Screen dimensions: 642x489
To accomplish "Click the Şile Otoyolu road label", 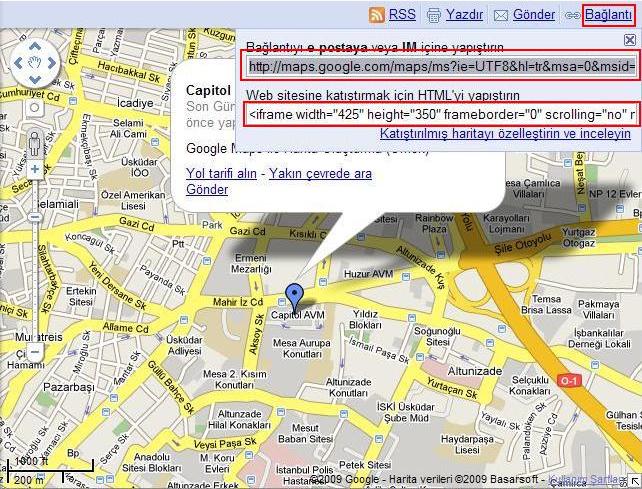I will [x=523, y=243].
